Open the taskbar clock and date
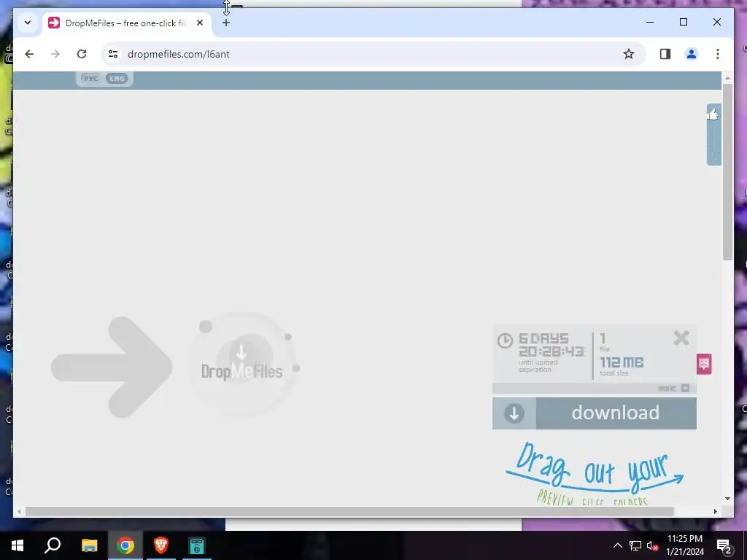The height and width of the screenshot is (560, 747). coord(685,545)
